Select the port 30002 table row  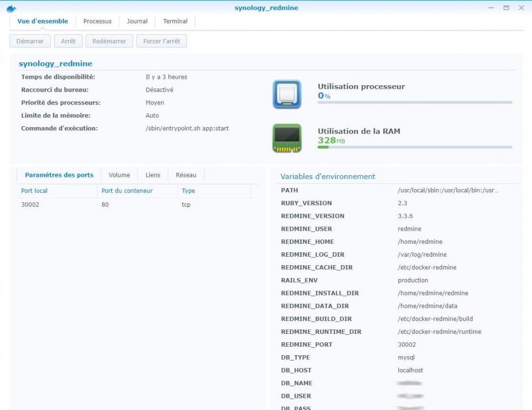[x=133, y=204]
